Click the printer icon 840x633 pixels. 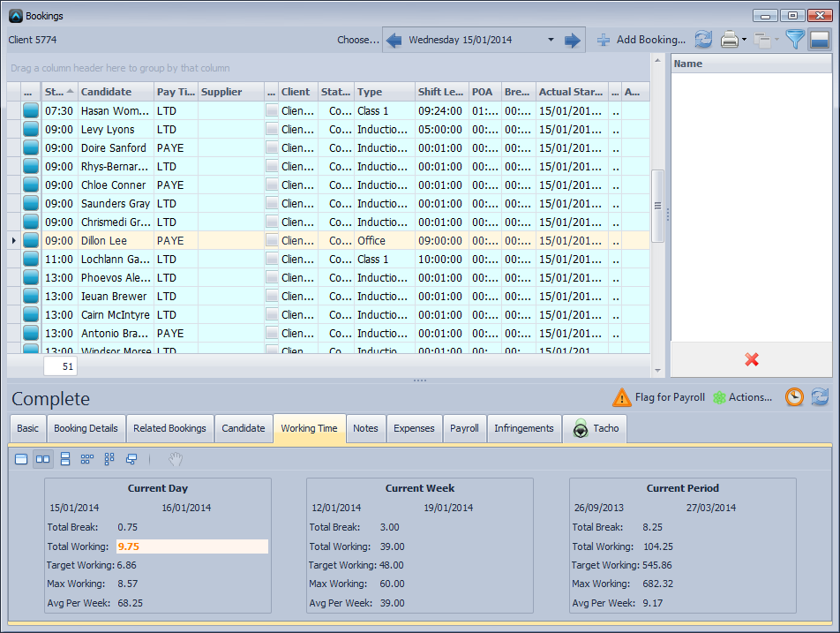click(x=730, y=40)
